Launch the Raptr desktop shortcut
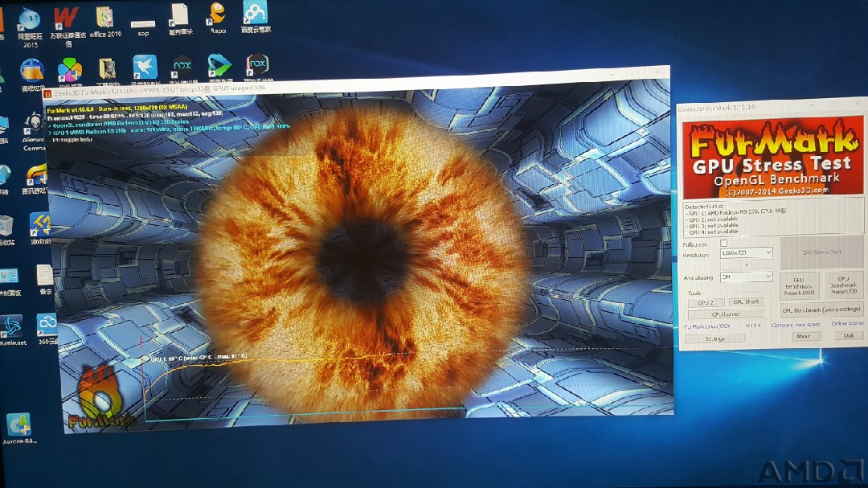 pyautogui.click(x=218, y=18)
